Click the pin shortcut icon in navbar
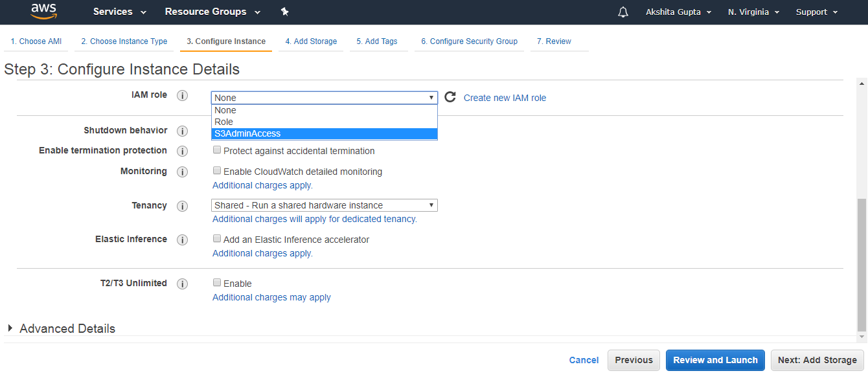Screen dimensions: 868x382 (x=284, y=11)
